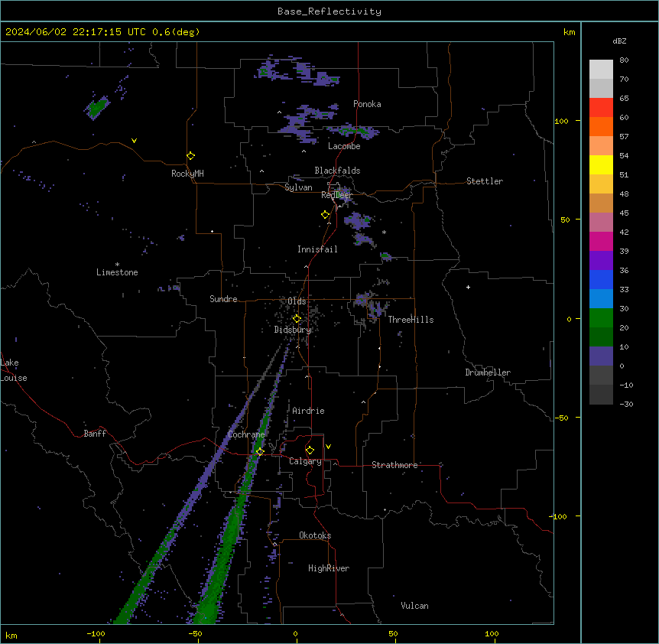659x644 pixels.
Task: Click the Innisfail town label
Action: coord(317,249)
